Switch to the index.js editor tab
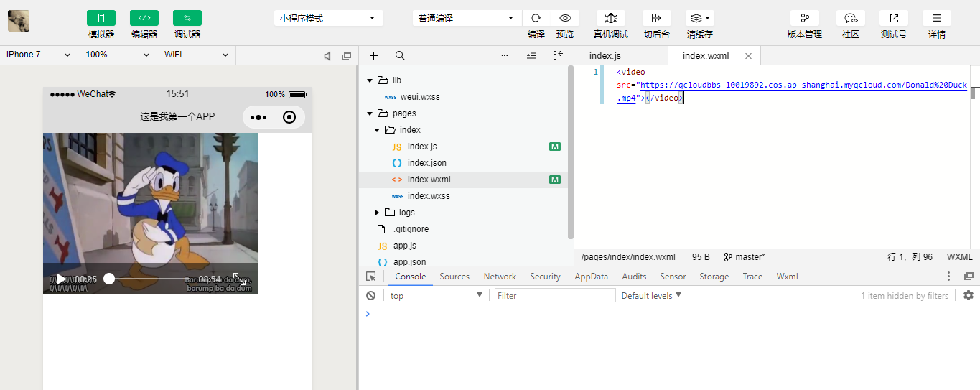 point(605,55)
